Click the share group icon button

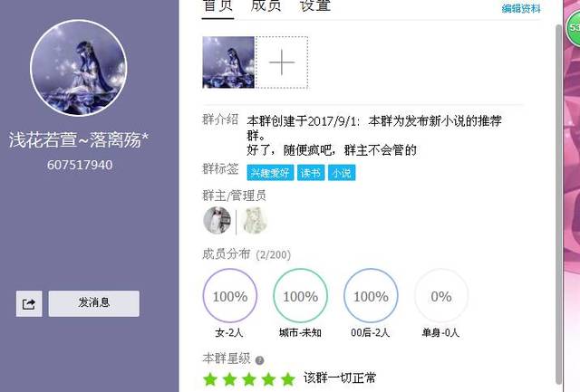29,303
